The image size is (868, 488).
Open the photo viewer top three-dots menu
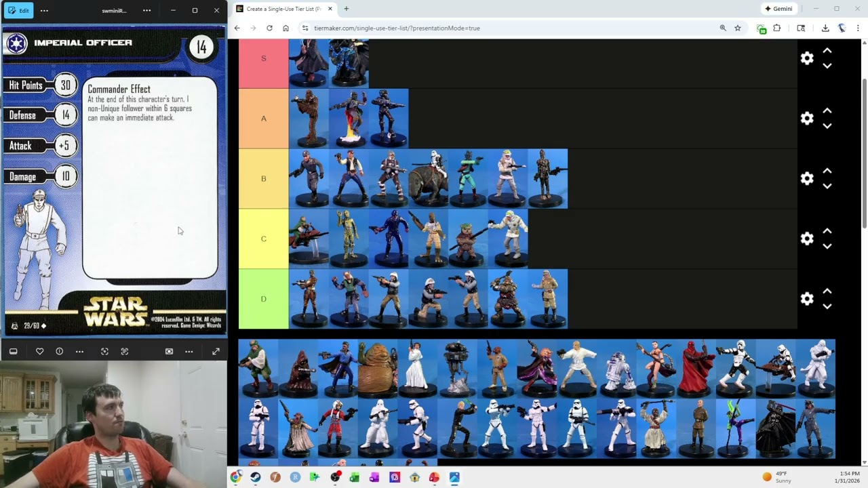(x=44, y=10)
